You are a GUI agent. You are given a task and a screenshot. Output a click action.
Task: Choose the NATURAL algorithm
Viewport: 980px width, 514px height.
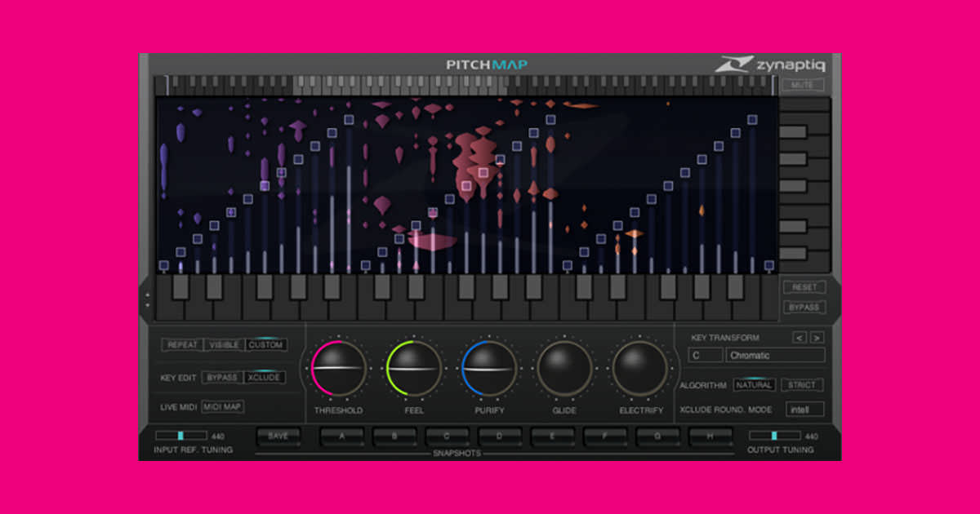coord(754,385)
